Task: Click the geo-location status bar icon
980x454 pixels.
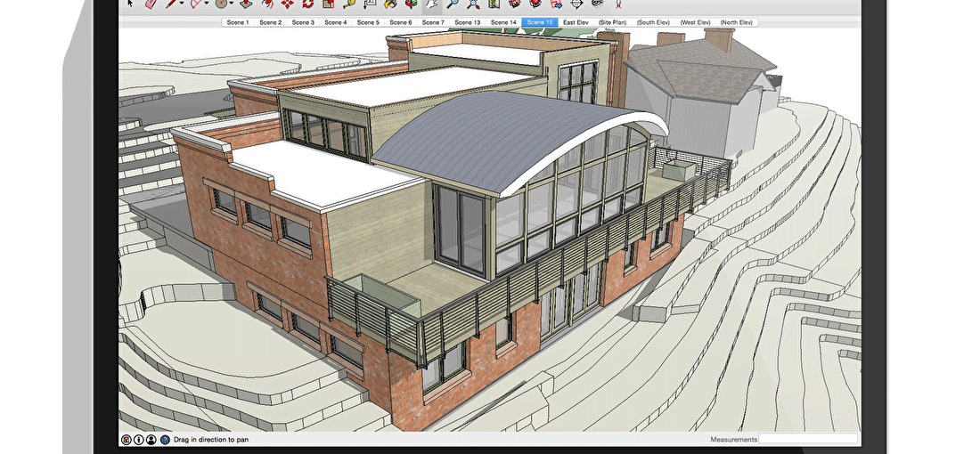Action: tap(127, 440)
